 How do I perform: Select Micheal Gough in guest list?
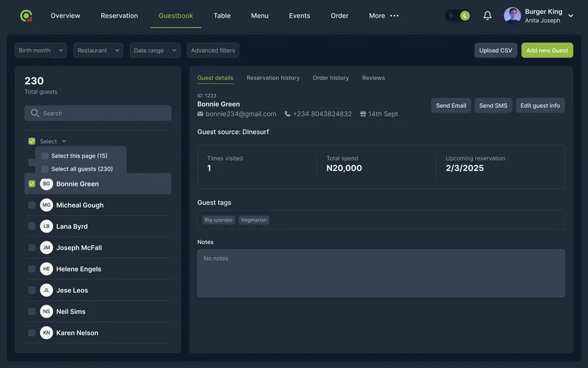(x=98, y=205)
